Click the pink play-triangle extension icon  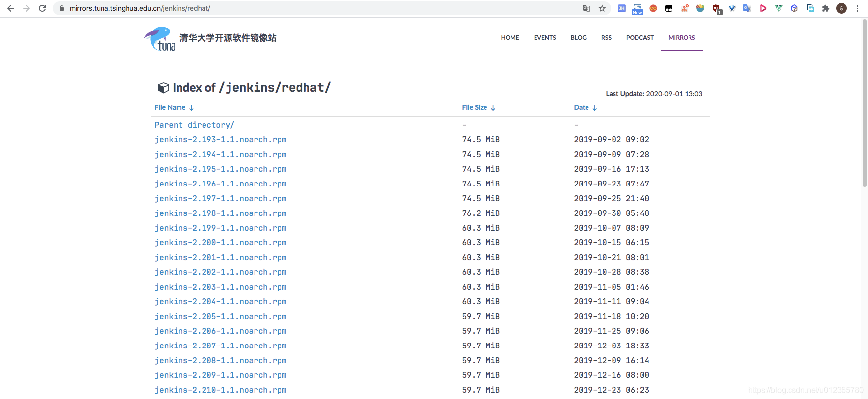(763, 8)
